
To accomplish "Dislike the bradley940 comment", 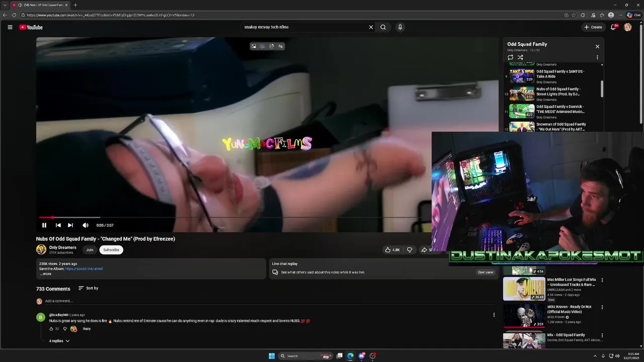I will [64, 329].
